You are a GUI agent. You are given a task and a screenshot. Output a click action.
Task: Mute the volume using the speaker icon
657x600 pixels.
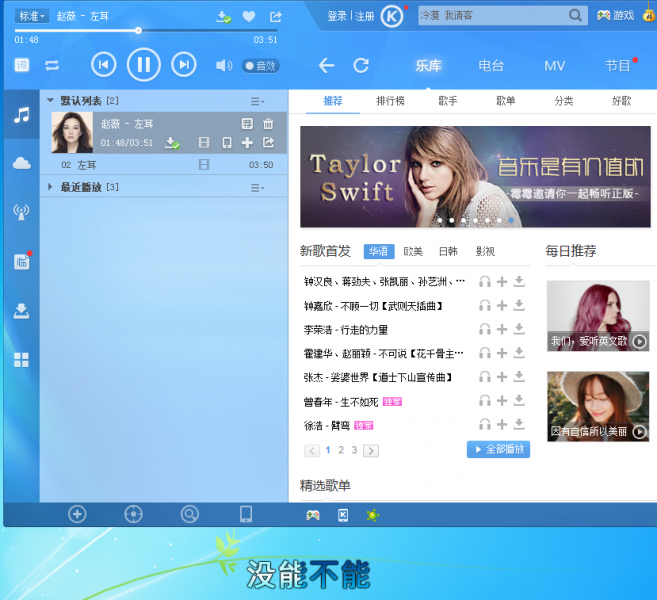pos(224,66)
